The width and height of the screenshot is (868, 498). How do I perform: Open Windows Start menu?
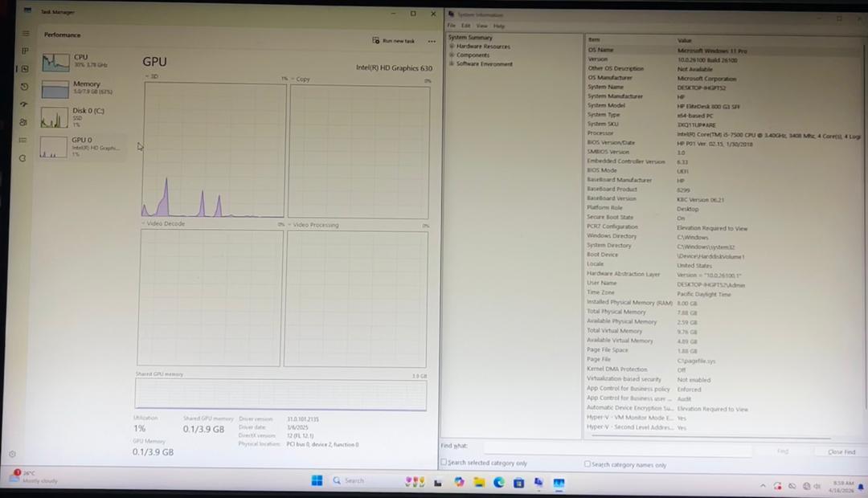coord(317,480)
